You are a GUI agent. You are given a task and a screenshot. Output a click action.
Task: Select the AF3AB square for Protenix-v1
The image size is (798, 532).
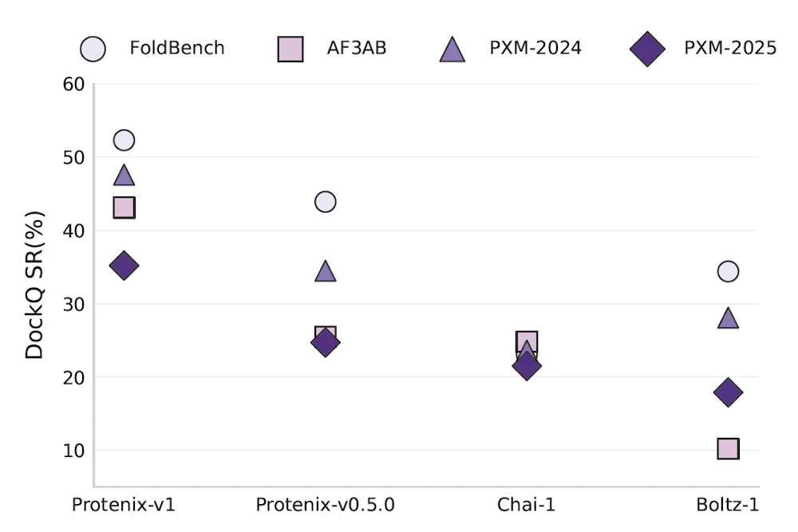124,207
